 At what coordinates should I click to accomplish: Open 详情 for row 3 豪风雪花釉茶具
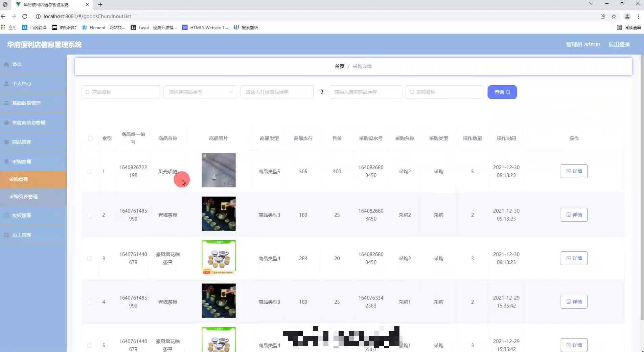[x=574, y=258]
